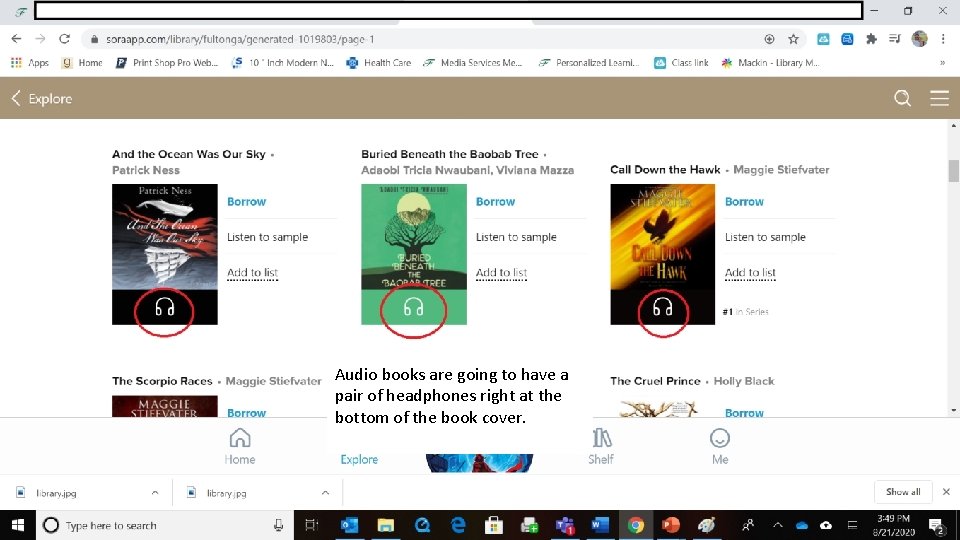Click the page vertical scrollbar thumb
This screenshot has height=540, width=960.
pos(953,171)
